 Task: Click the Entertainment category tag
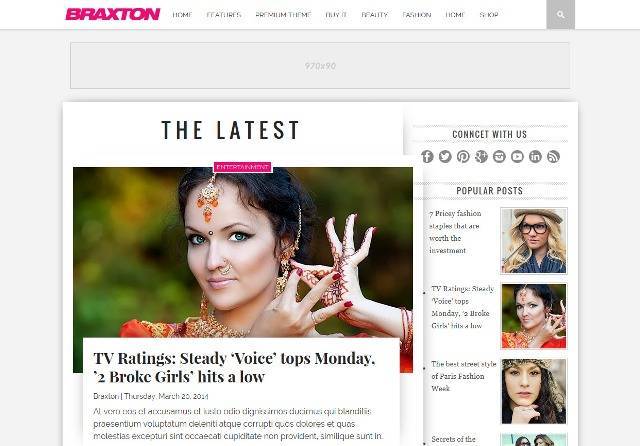242,167
